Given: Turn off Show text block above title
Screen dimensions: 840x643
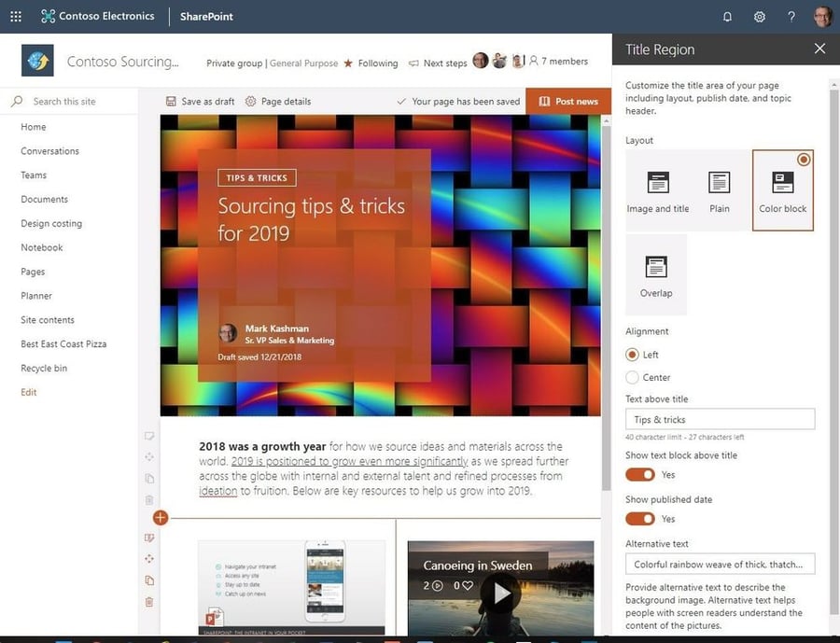Looking at the screenshot, I should coord(639,474).
